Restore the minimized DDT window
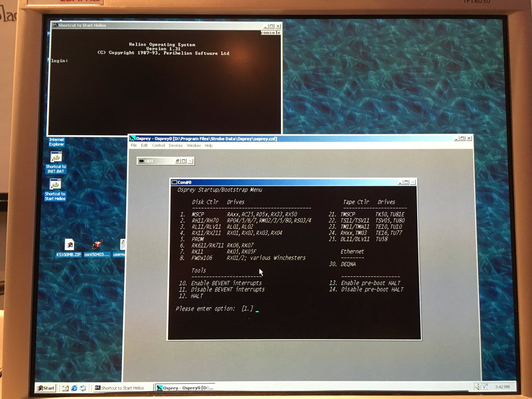532x399 pixels. coord(178,161)
